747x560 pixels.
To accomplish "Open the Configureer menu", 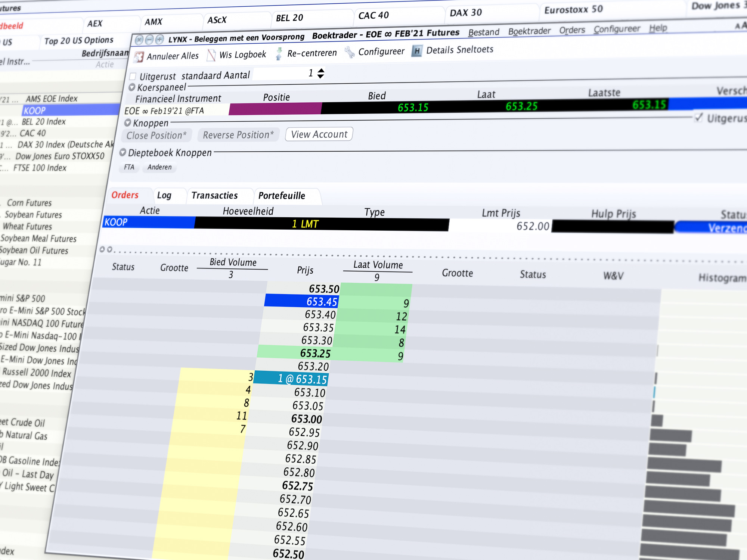I will click(617, 29).
